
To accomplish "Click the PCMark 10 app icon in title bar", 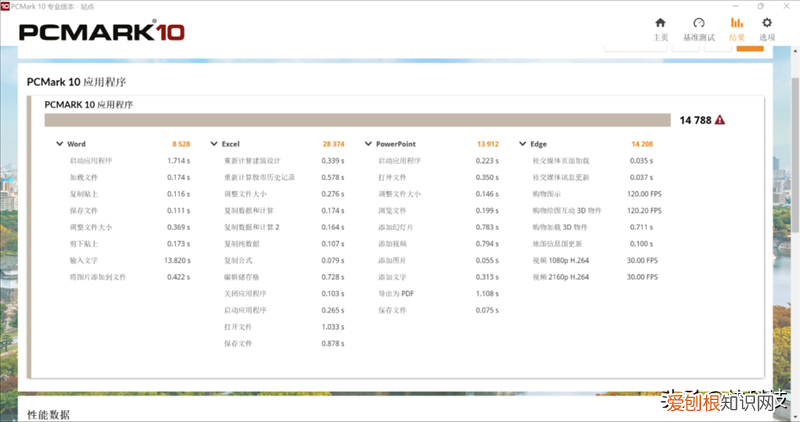I will click(x=6, y=6).
